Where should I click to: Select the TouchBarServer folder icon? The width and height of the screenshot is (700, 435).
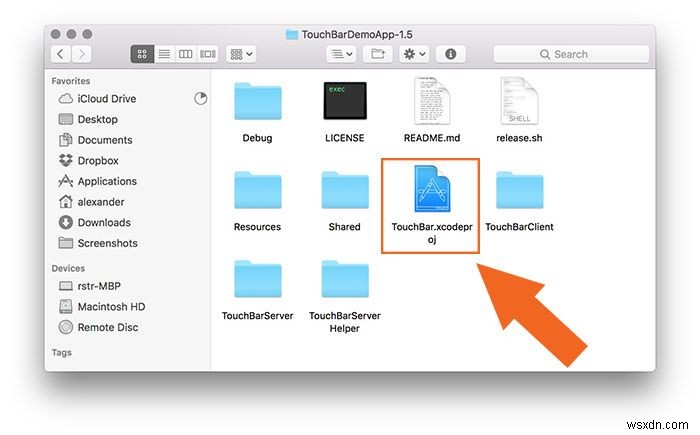pyautogui.click(x=258, y=279)
